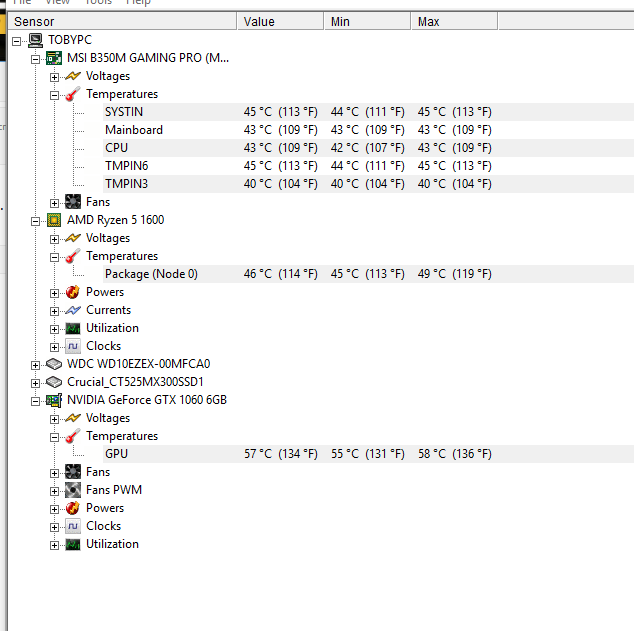Select the TMPIN6 sensor row
Viewport: 634px width, 631px height.
tap(368, 166)
